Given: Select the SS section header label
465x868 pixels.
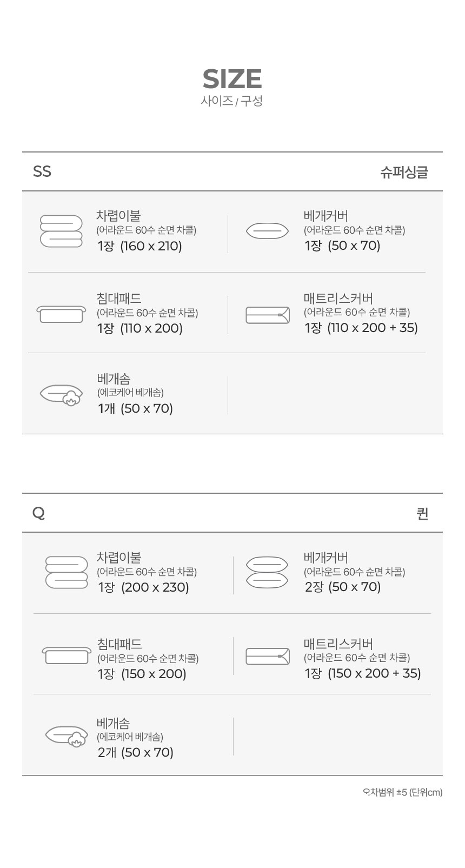Looking at the screenshot, I should (x=42, y=171).
